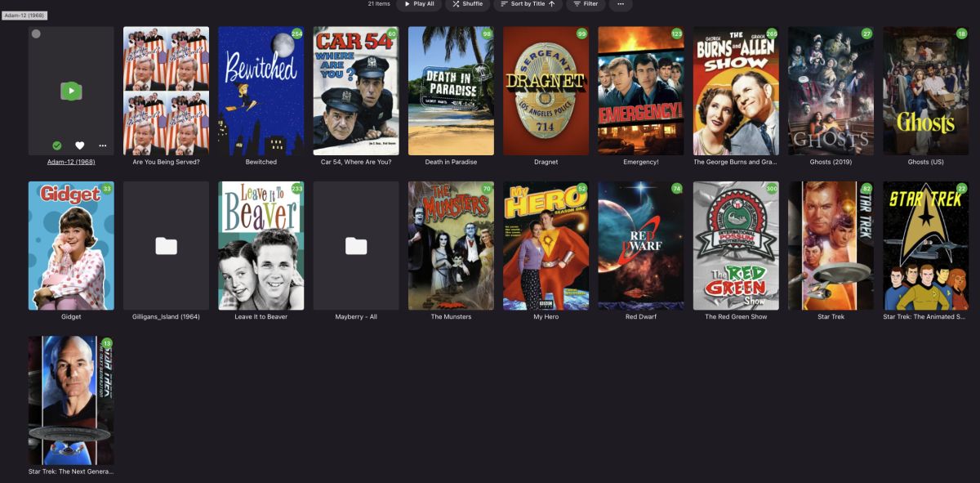The height and width of the screenshot is (483, 980).
Task: Click the Play All button
Action: [419, 4]
